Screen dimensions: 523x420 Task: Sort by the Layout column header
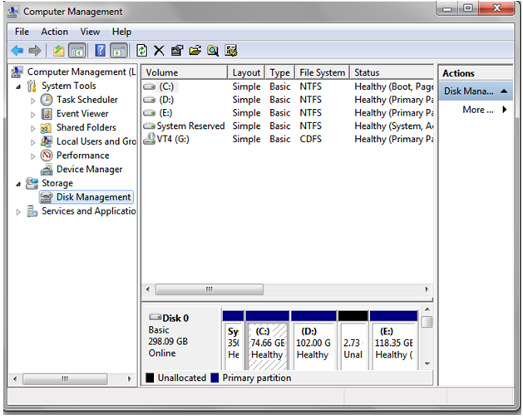click(x=246, y=72)
